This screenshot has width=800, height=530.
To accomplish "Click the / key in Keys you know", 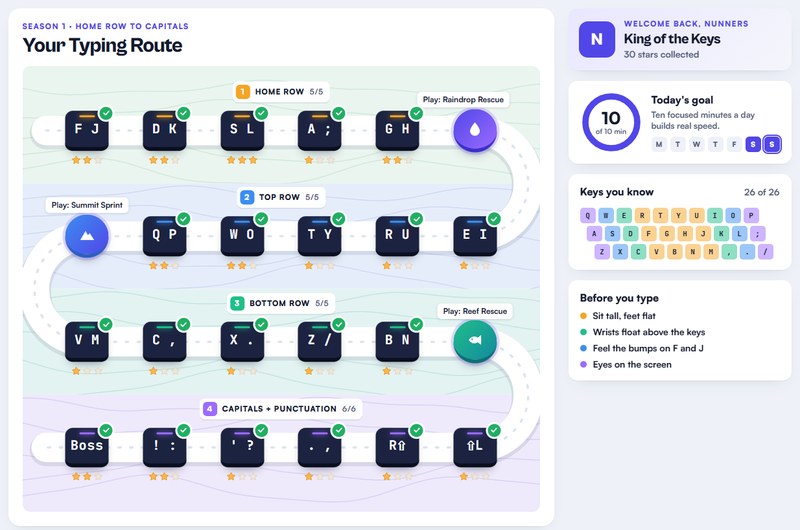I will point(765,251).
